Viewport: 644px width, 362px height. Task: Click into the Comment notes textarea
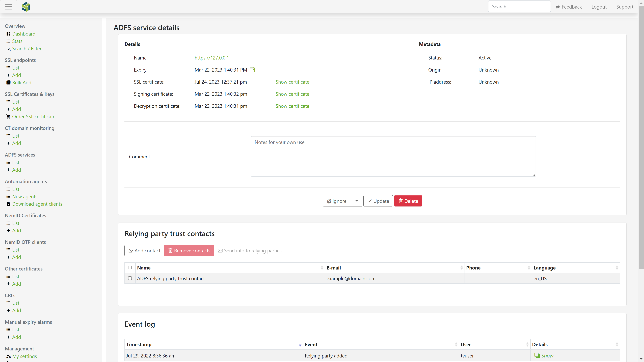click(393, 156)
